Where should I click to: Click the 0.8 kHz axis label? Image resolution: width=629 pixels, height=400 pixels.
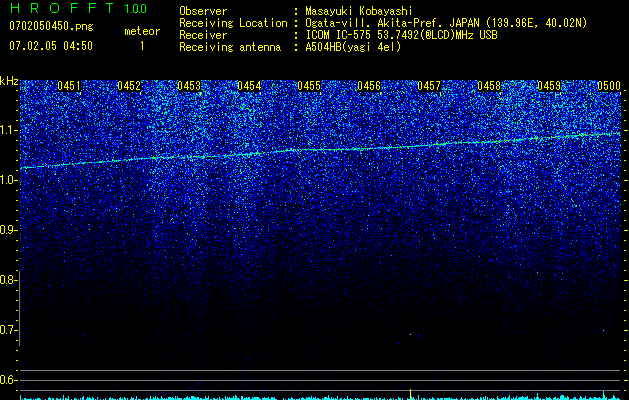(8, 280)
